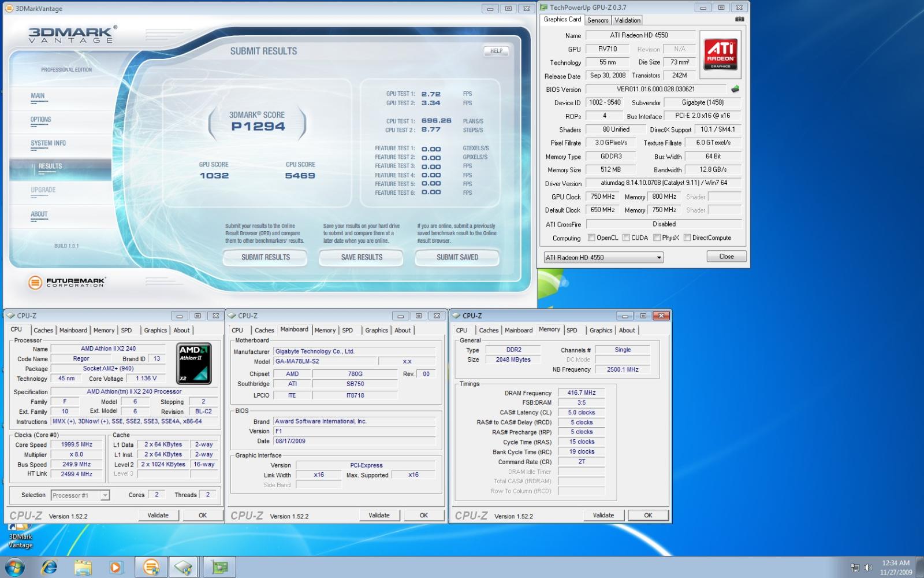Enable the DirectCompute checkbox
The height and width of the screenshot is (578, 924).
pyautogui.click(x=687, y=238)
